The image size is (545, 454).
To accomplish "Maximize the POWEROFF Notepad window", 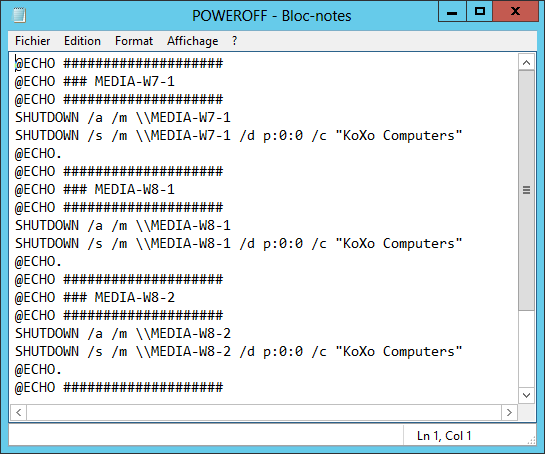I will [480, 12].
